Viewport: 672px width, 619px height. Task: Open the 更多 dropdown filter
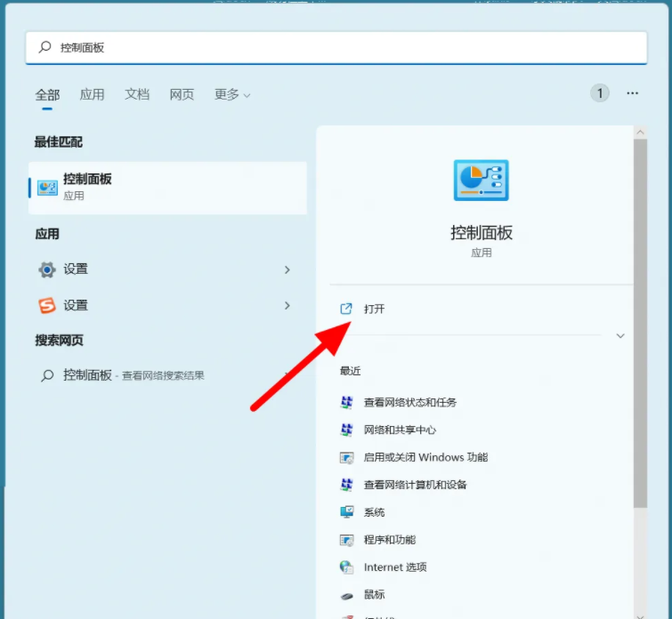[x=231, y=94]
